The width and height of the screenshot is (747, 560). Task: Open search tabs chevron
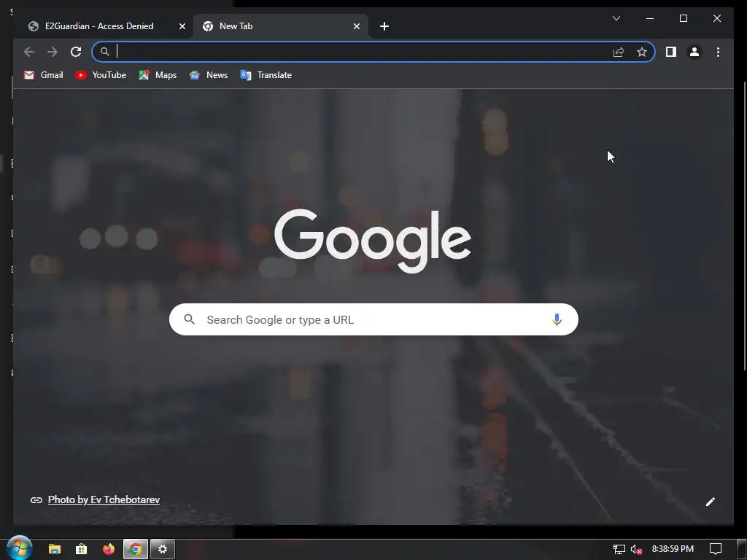click(616, 18)
